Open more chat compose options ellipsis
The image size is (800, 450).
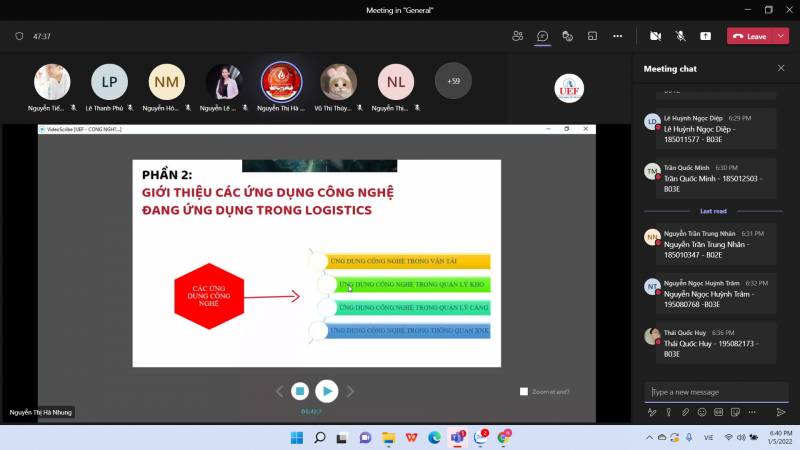click(750, 412)
